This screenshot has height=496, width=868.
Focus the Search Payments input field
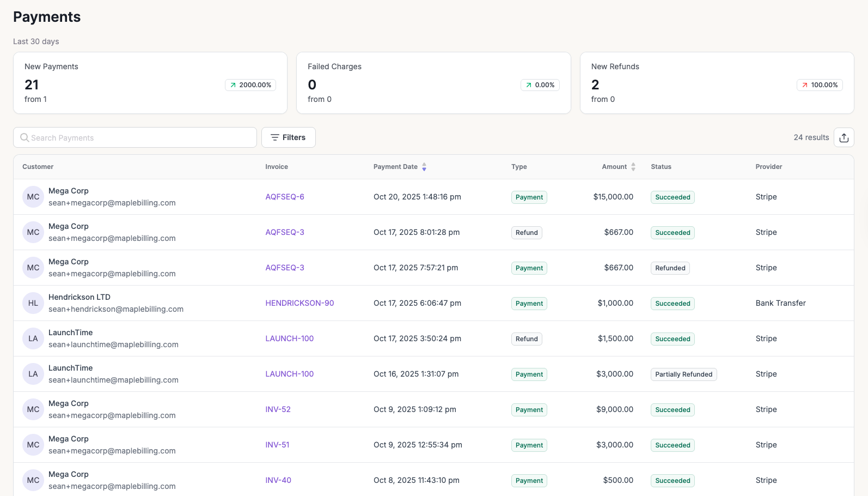pyautogui.click(x=142, y=138)
